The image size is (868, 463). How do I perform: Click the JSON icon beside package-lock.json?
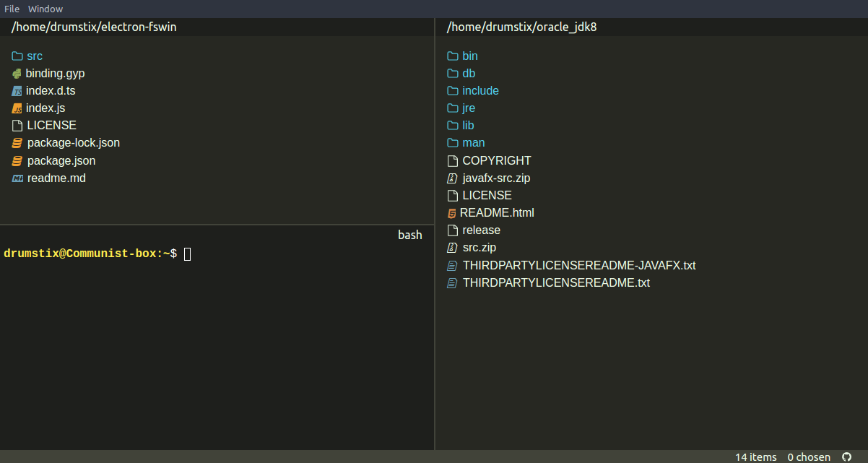17,143
